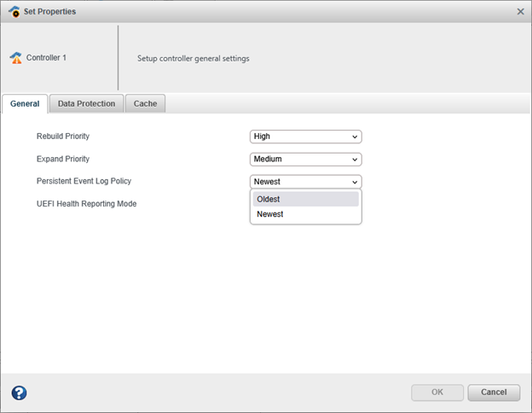Close the Set Properties dialog
The height and width of the screenshot is (413, 532).
[x=520, y=12]
